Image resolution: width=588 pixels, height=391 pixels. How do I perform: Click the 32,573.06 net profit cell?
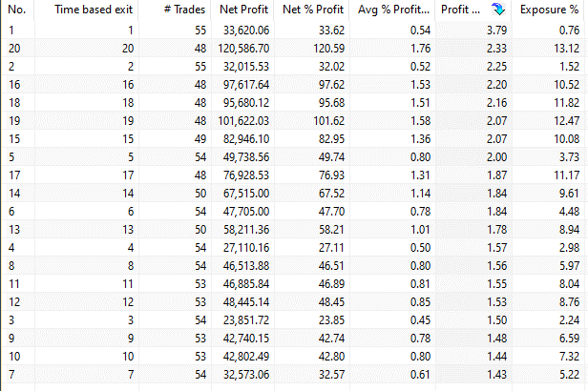[x=243, y=374]
